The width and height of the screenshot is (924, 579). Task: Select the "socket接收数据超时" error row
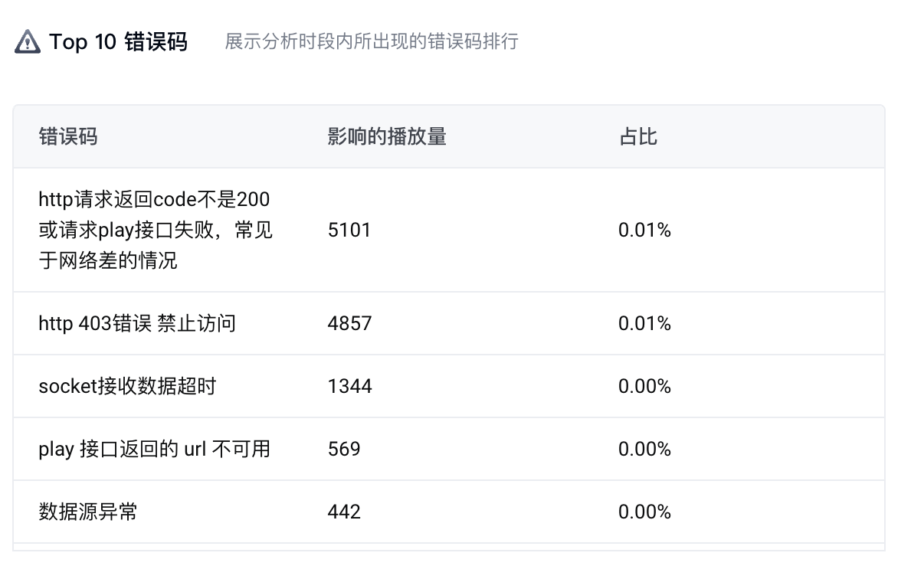click(x=127, y=386)
